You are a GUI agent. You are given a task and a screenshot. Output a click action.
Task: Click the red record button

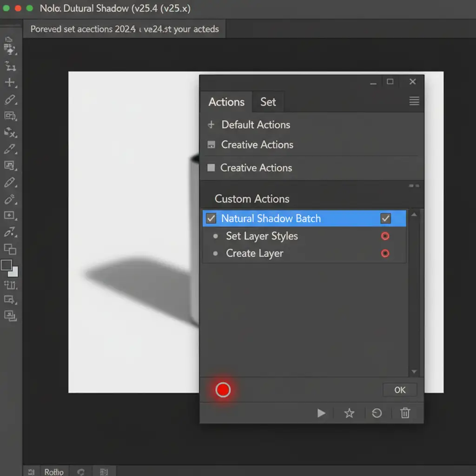(x=223, y=390)
